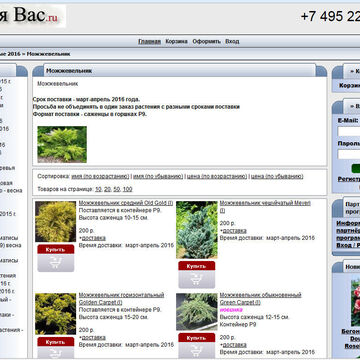Open the Главная navigation item
The image size is (360, 360).
150,42
